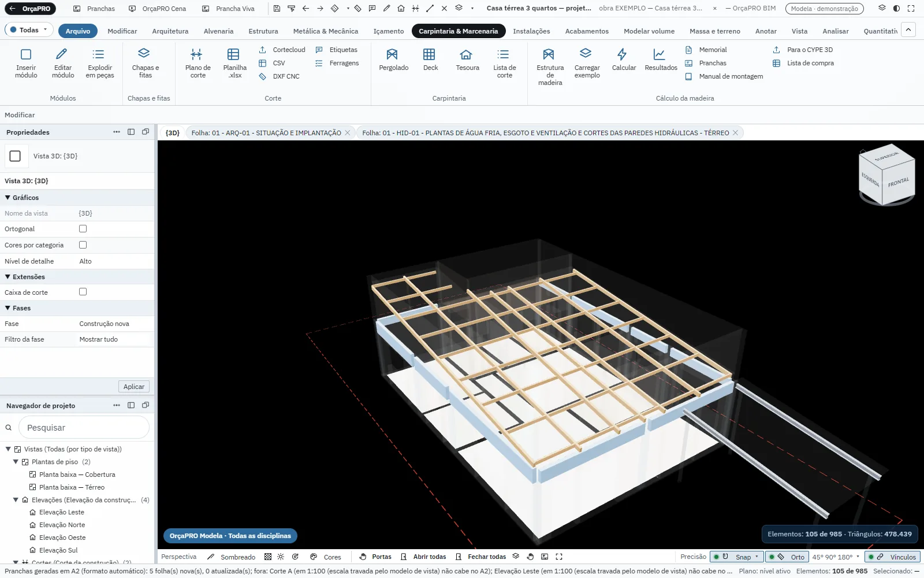Screen dimensions: 924x578
Task: Click Carregar exemplo icon
Action: pos(586,54)
